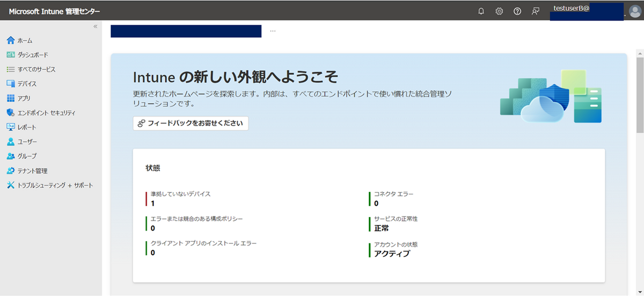Click the Intune cloud and shield illustration

pyautogui.click(x=551, y=97)
